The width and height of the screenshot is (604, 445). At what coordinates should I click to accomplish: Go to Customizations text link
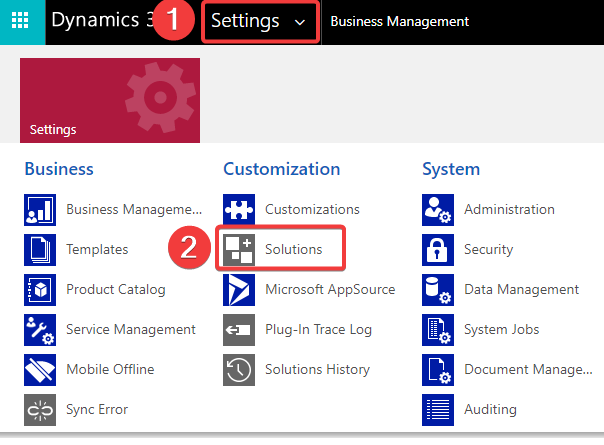pos(312,210)
